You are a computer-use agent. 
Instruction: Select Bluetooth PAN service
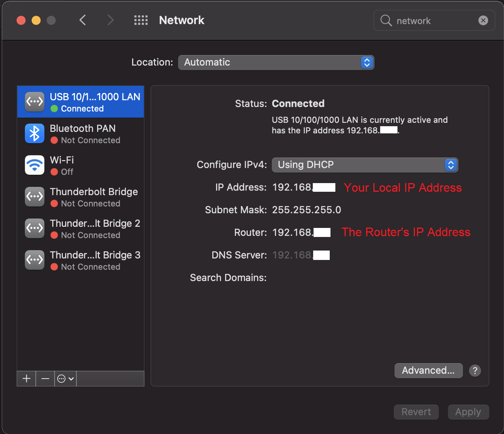81,134
